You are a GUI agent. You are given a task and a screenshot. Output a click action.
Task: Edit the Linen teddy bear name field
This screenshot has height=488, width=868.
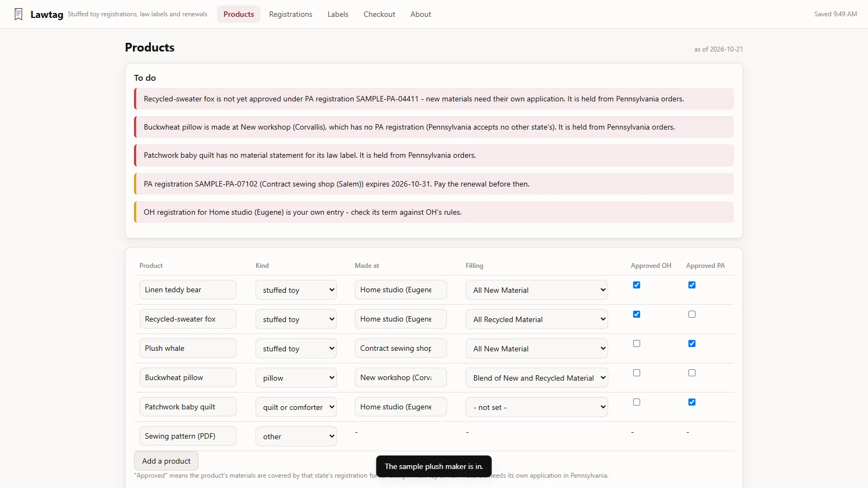point(188,290)
